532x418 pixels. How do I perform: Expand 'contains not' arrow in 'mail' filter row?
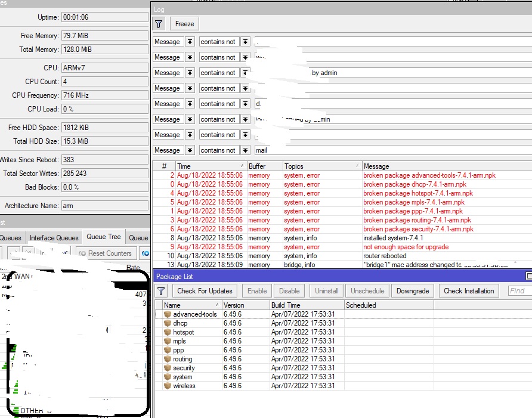click(x=245, y=150)
